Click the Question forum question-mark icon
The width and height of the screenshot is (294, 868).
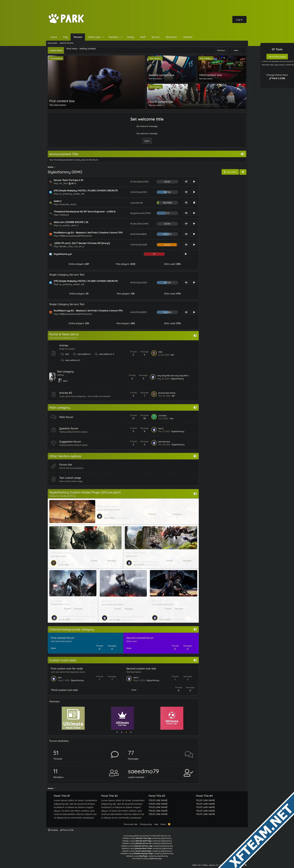[x=53, y=430]
